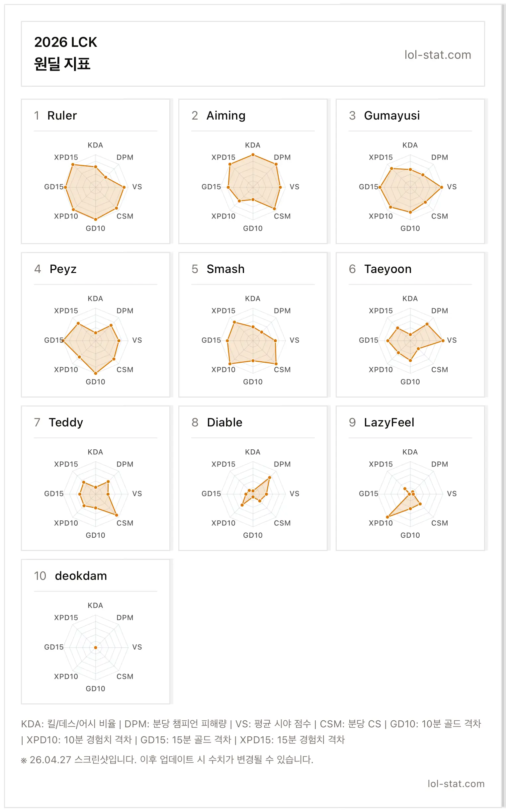
Task: Click the 2026 LCK title heading
Action: coord(66,42)
